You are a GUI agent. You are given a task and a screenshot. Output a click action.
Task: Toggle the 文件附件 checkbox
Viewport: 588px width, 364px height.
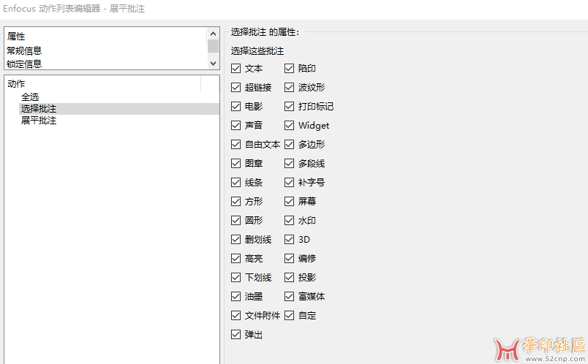tap(236, 316)
